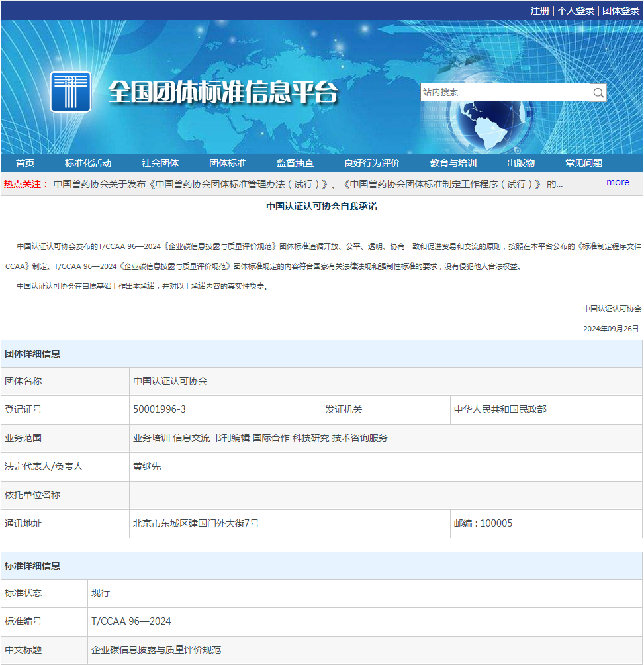Click the 中华人民共和国民政部 cell
This screenshot has width=644, height=665.
coord(546,410)
